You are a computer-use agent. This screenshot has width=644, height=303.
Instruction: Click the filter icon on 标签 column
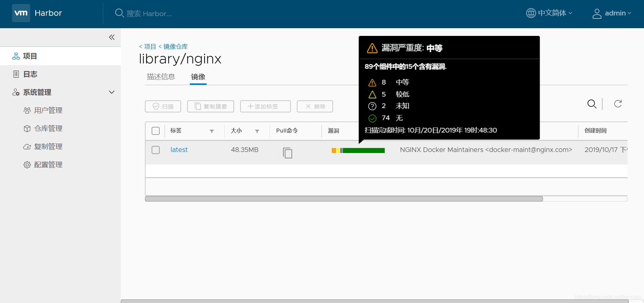(x=212, y=131)
